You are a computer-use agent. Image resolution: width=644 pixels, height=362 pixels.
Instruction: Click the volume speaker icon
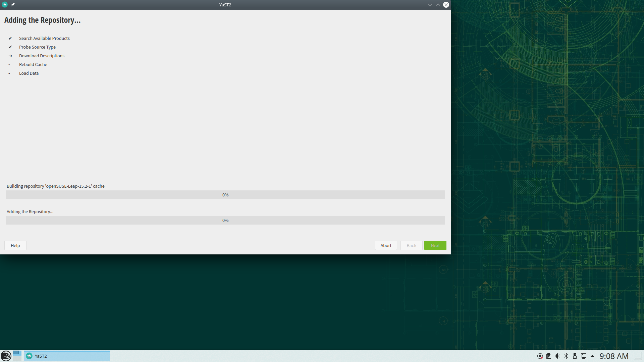[x=557, y=356]
